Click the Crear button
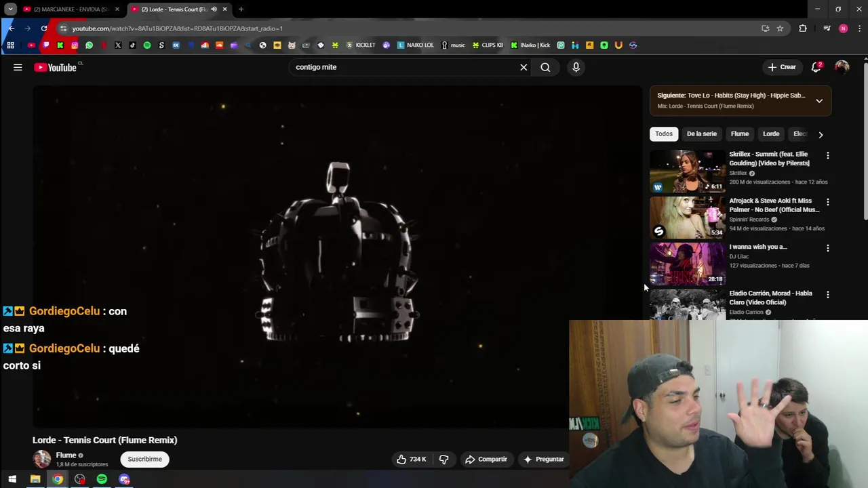The width and height of the screenshot is (868, 488). click(x=782, y=67)
